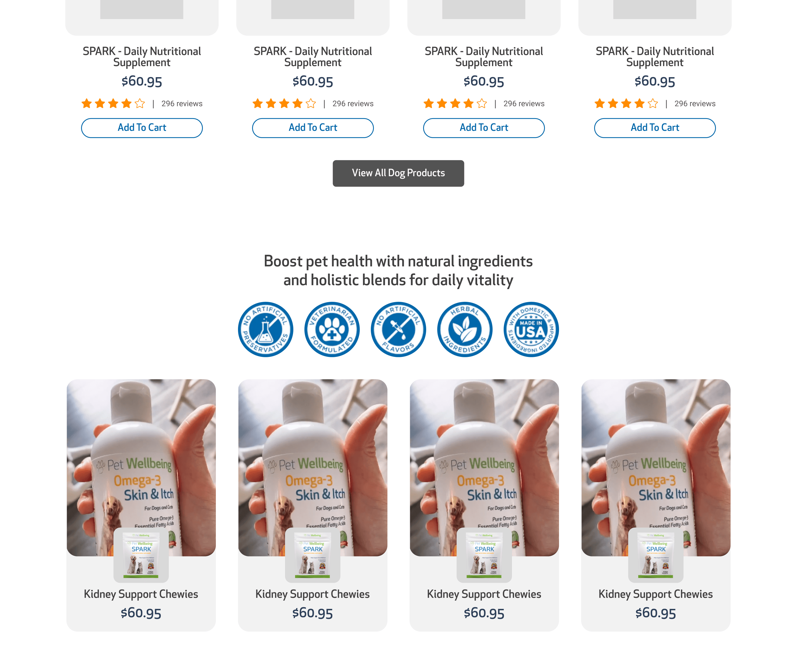Click star rating of second SPARK product

(x=284, y=104)
